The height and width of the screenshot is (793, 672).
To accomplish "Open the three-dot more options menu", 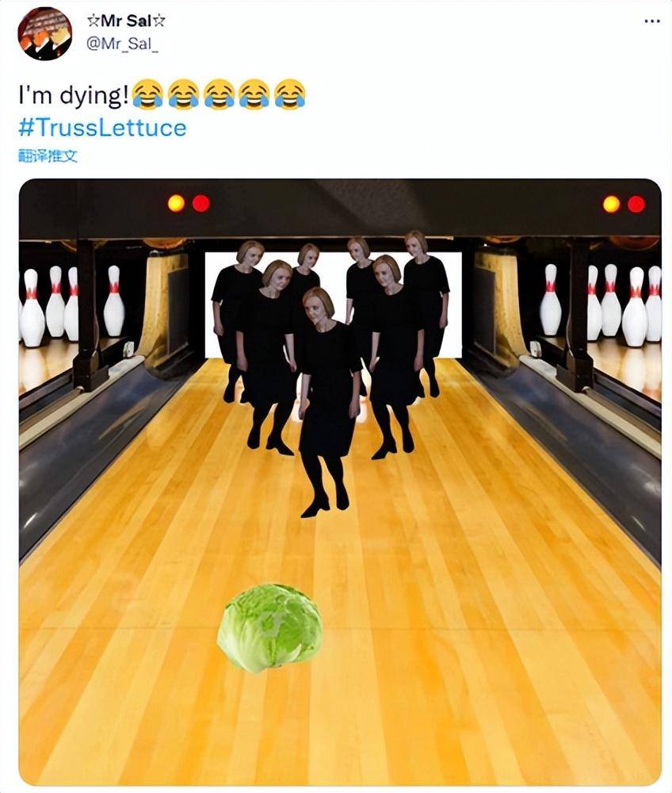I will tap(652, 21).
